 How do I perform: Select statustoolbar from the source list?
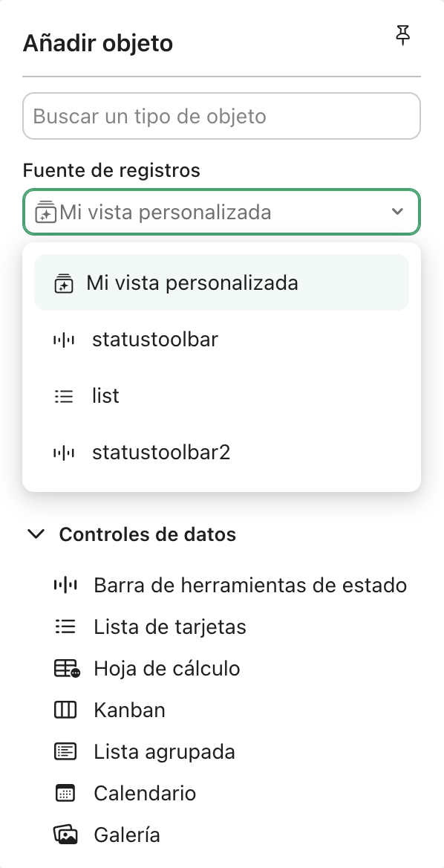click(154, 339)
